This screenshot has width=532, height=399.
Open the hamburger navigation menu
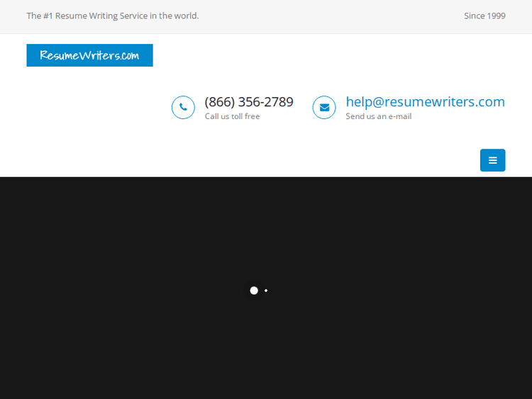point(492,160)
